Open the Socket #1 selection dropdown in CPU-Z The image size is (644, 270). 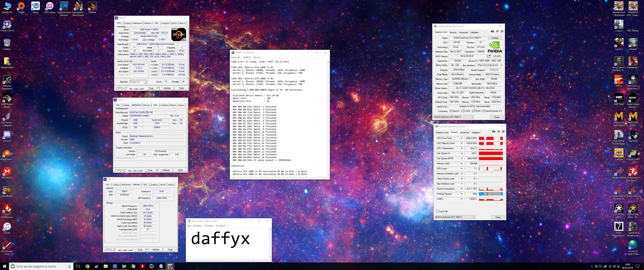tap(138, 82)
